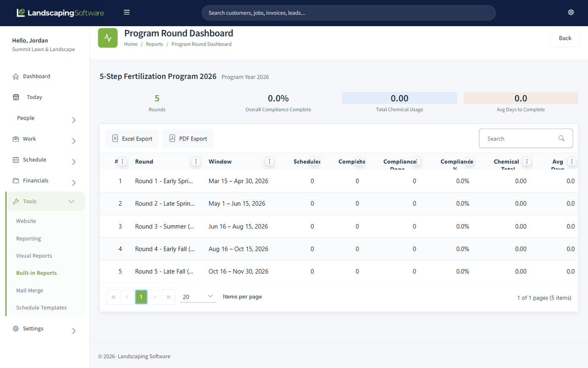This screenshot has width=588, height=368.
Task: Click the row 'Round 2 - Late Sprin...'
Action: coord(339,204)
